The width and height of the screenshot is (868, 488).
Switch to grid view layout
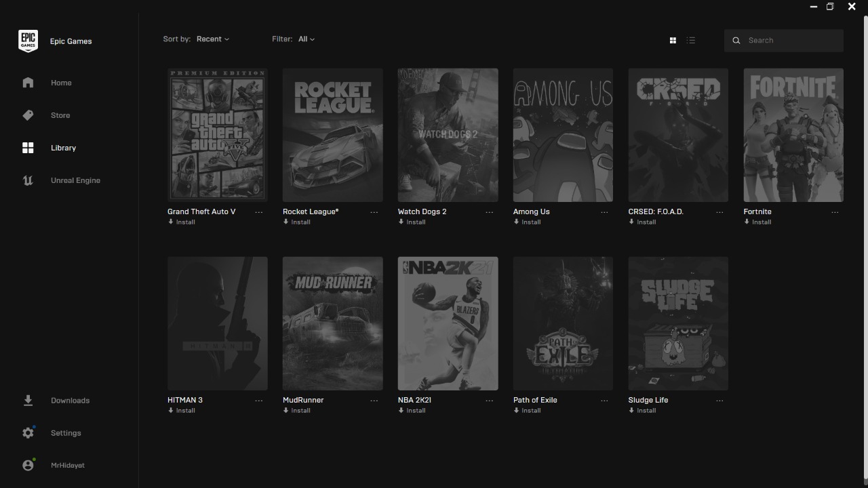673,41
